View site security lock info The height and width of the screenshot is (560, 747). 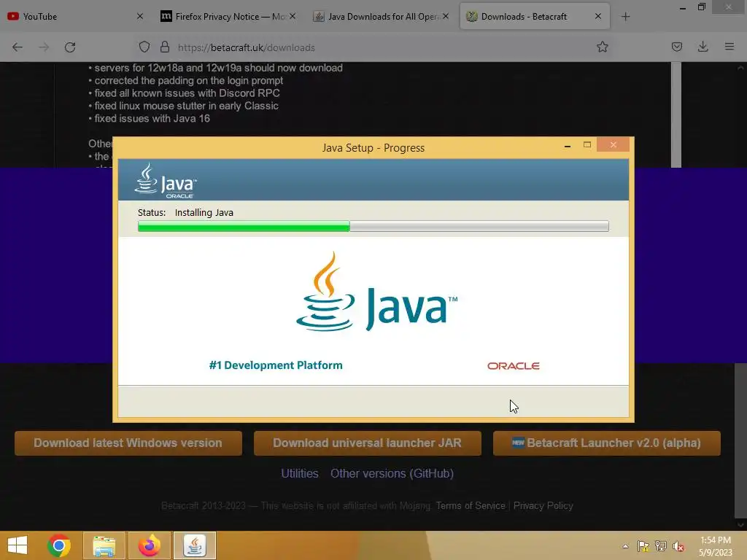165,47
